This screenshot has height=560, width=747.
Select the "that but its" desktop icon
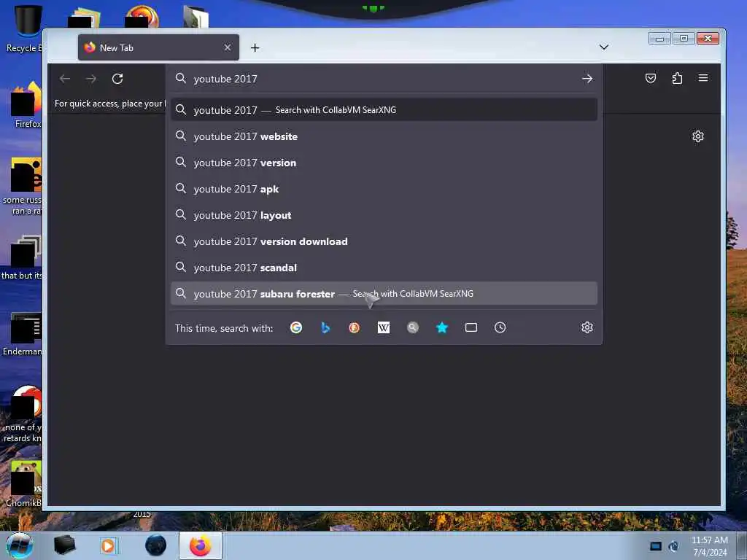click(22, 257)
